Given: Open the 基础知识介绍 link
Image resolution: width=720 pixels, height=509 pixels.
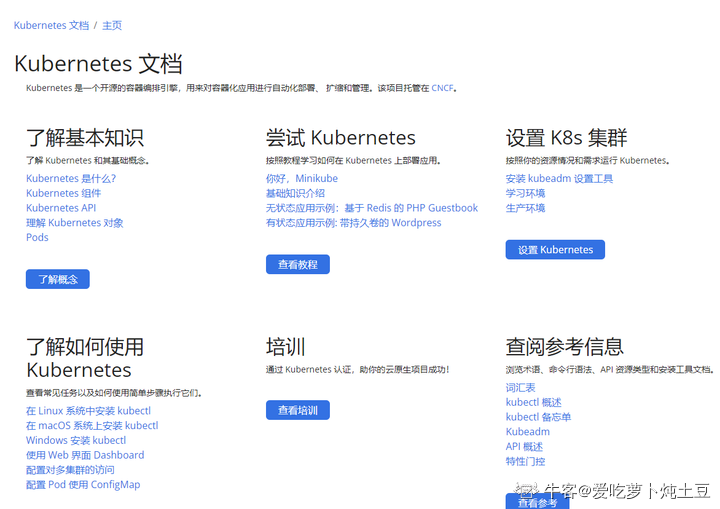Looking at the screenshot, I should (x=295, y=193).
